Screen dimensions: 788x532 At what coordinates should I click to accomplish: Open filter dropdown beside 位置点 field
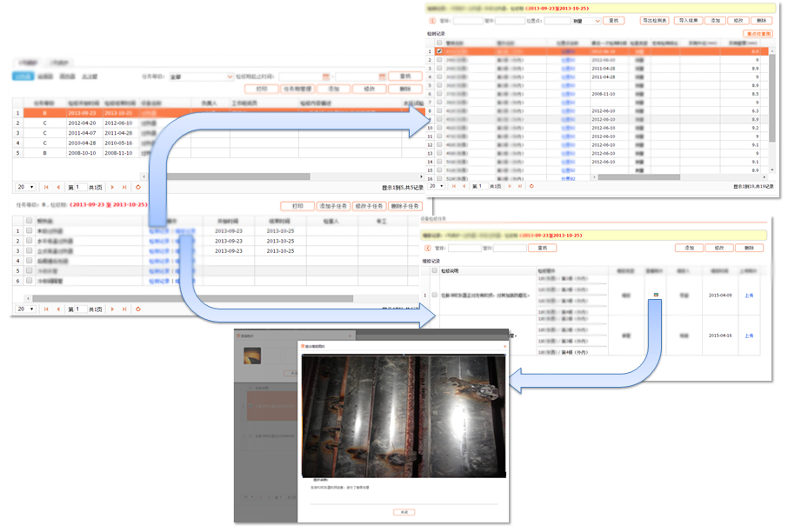click(x=586, y=21)
